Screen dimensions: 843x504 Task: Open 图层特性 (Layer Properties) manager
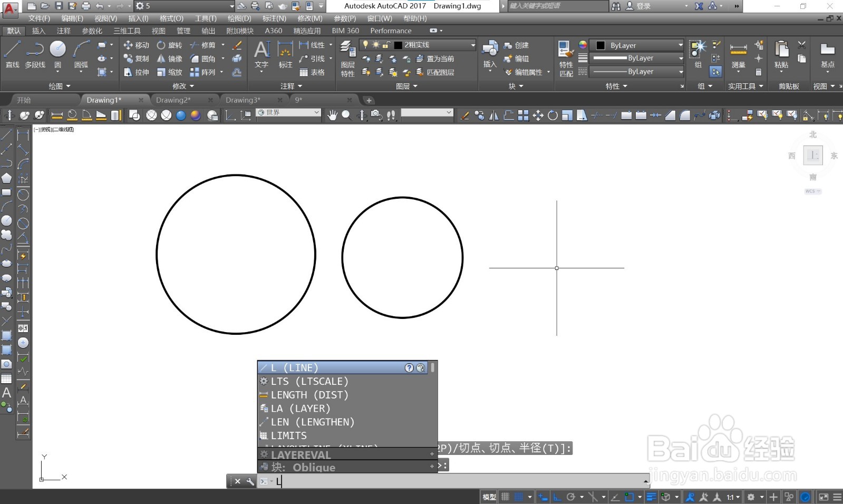click(347, 59)
